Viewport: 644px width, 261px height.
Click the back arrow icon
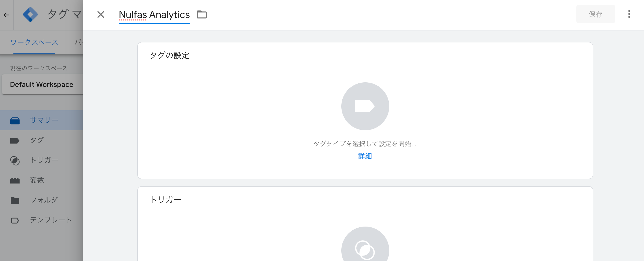point(6,15)
